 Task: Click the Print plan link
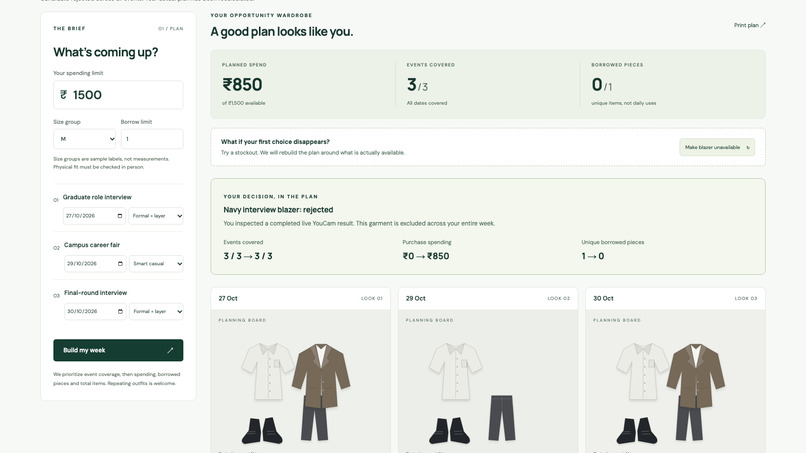[749, 25]
